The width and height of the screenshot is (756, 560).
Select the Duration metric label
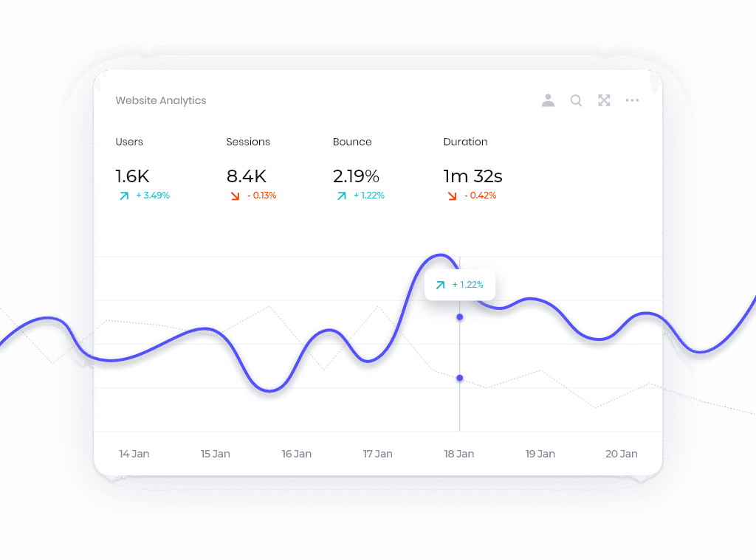click(465, 142)
